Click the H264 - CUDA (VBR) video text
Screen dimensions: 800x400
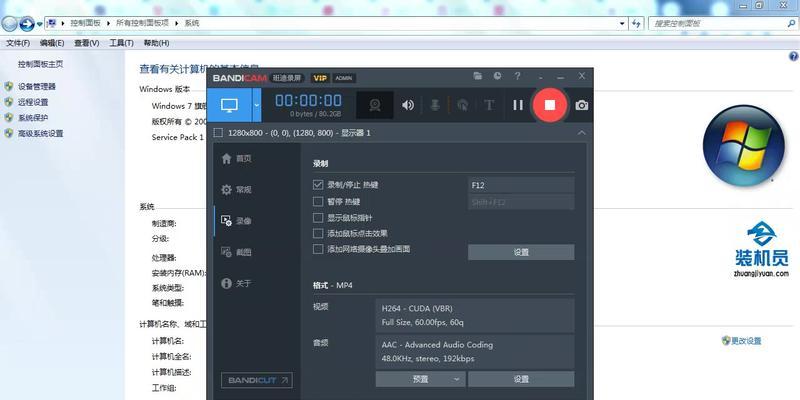pyautogui.click(x=417, y=309)
